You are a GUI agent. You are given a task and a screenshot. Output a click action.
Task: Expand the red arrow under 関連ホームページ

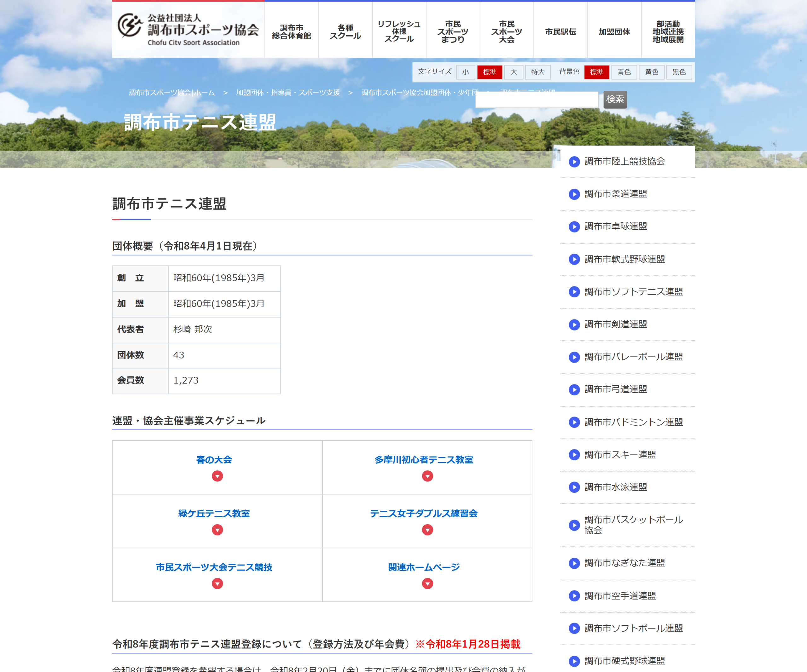coord(427,584)
